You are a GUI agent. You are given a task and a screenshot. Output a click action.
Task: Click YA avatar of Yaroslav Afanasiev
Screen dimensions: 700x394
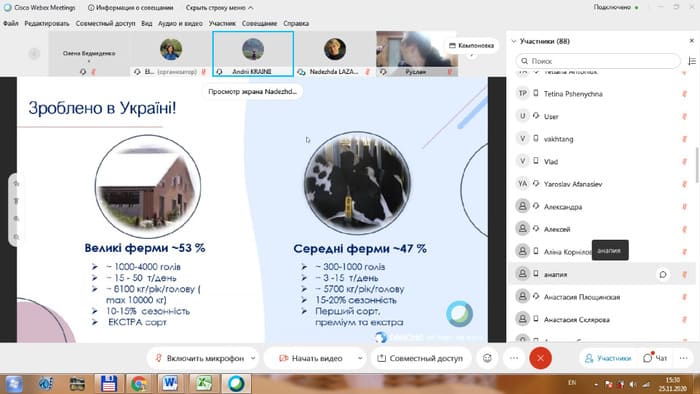tap(522, 183)
